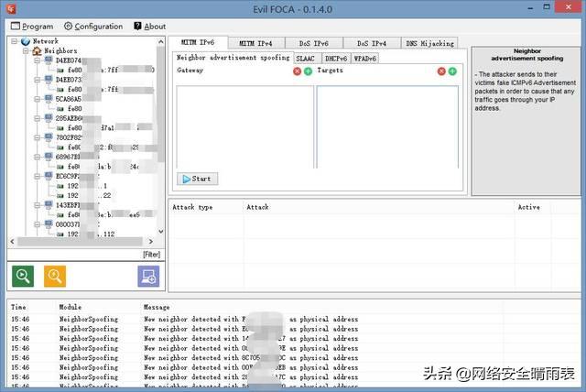The height and width of the screenshot is (392, 586).
Task: Switch to the DoS IPv4 tab
Action: tap(372, 43)
